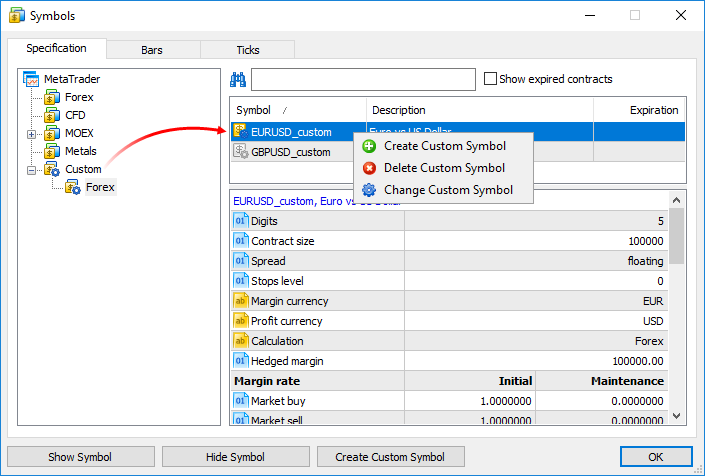Viewport: 705px width, 476px height.
Task: Click the bottom Create Custom Symbol button
Action: [x=390, y=457]
